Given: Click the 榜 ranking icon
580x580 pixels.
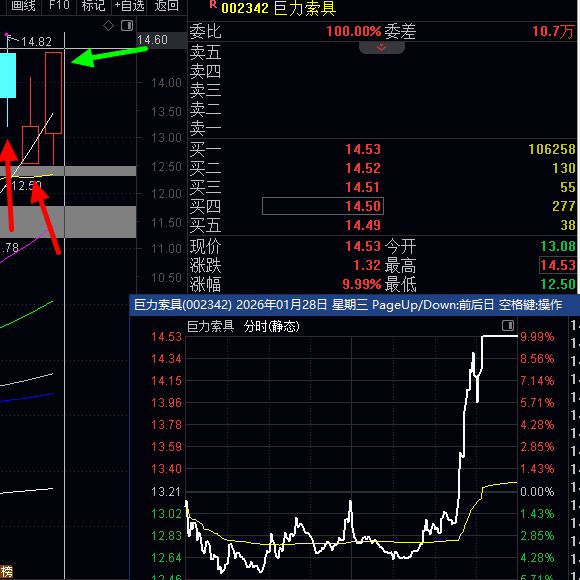Looking at the screenshot, I should [6, 572].
